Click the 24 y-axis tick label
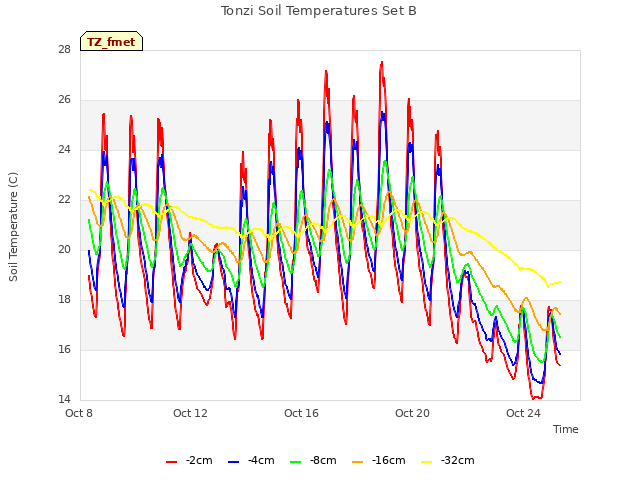640x480 pixels. (65, 150)
